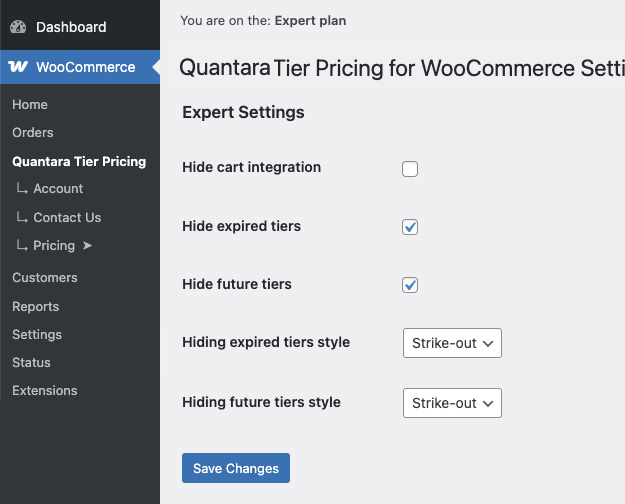
Task: Open the Hiding future tiers style dropdown
Action: pos(451,403)
